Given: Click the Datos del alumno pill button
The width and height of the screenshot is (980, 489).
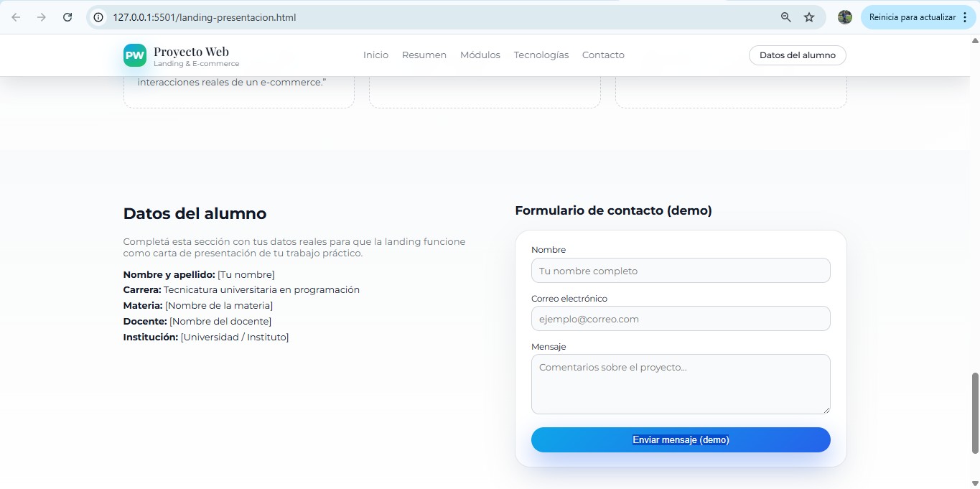Looking at the screenshot, I should coord(797,55).
